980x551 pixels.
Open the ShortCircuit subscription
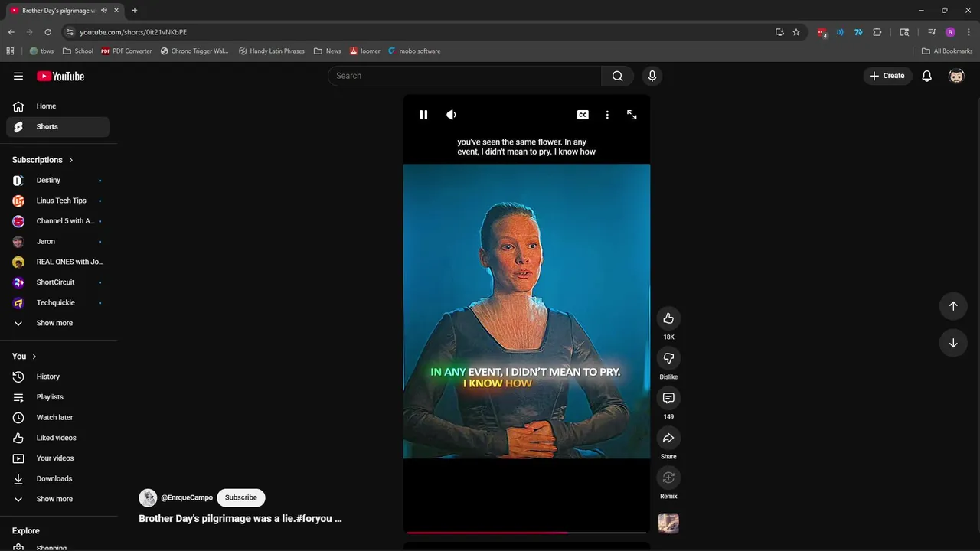(x=58, y=282)
